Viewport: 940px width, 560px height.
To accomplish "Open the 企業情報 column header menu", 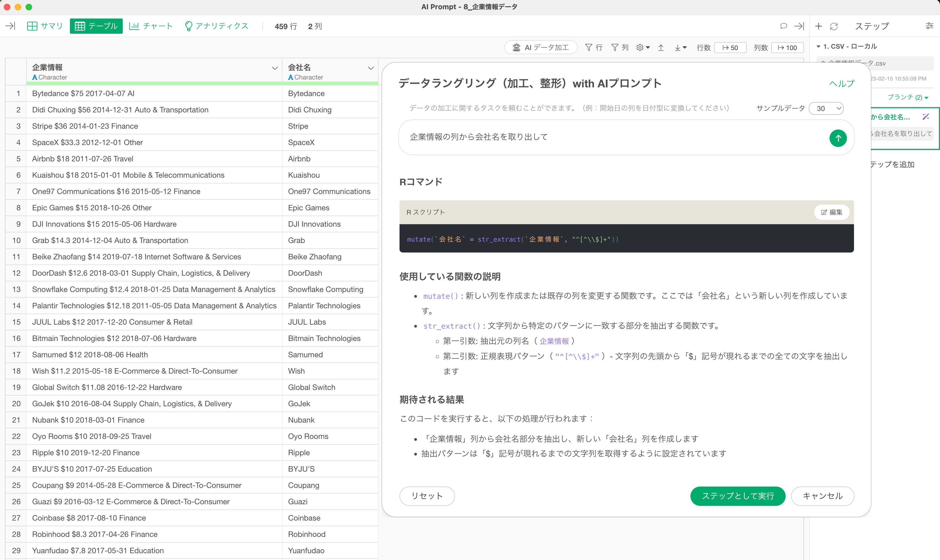I will click(x=274, y=68).
